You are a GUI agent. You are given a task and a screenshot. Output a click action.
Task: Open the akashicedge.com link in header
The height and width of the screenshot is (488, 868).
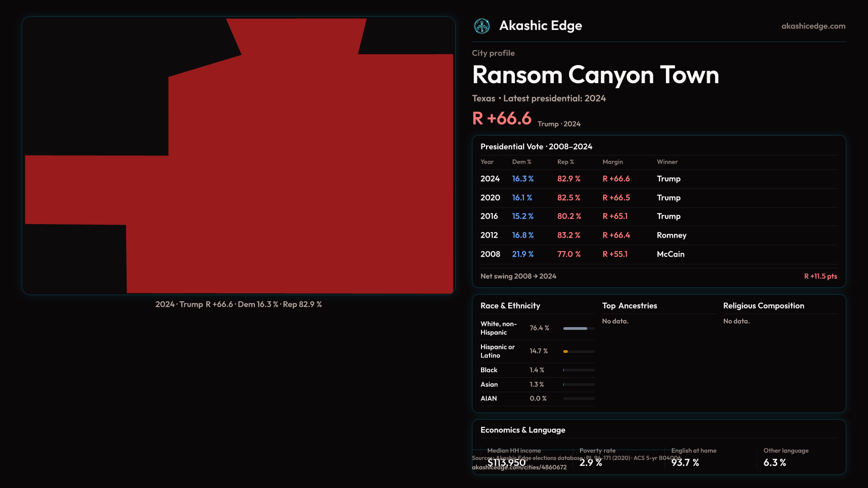[813, 26]
